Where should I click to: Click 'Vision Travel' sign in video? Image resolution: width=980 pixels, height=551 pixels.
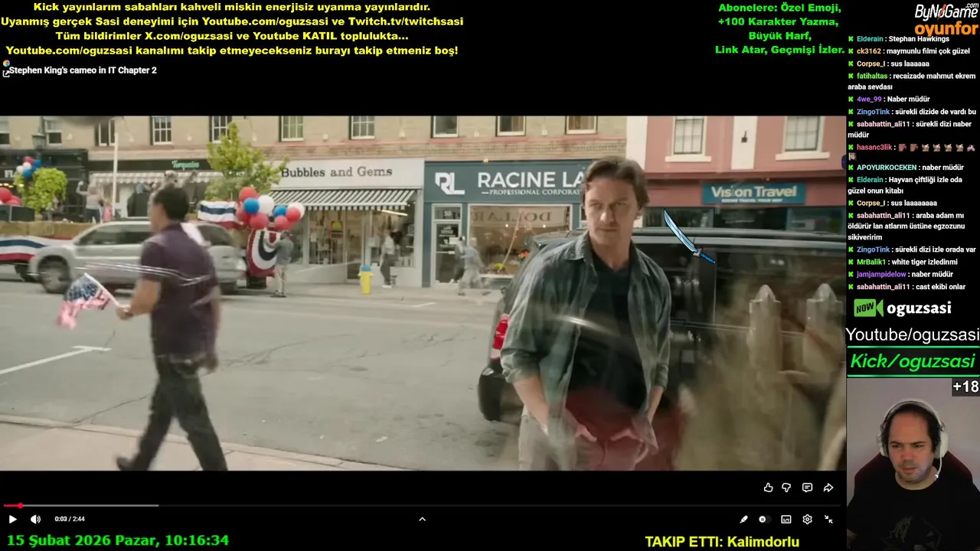tap(753, 193)
